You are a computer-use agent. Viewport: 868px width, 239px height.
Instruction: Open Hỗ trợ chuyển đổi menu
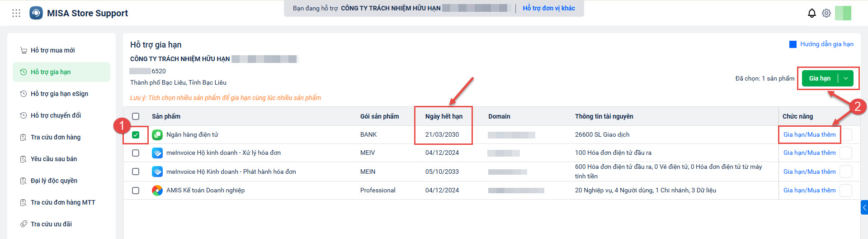[61, 115]
